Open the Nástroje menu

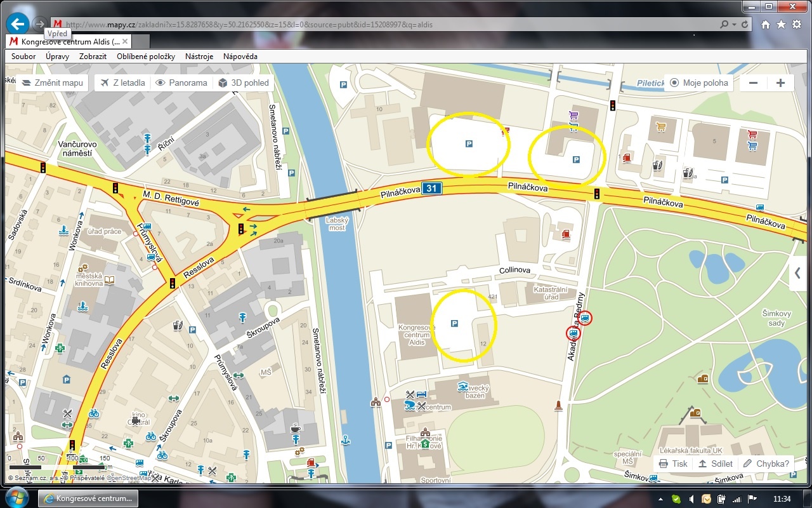[199, 57]
